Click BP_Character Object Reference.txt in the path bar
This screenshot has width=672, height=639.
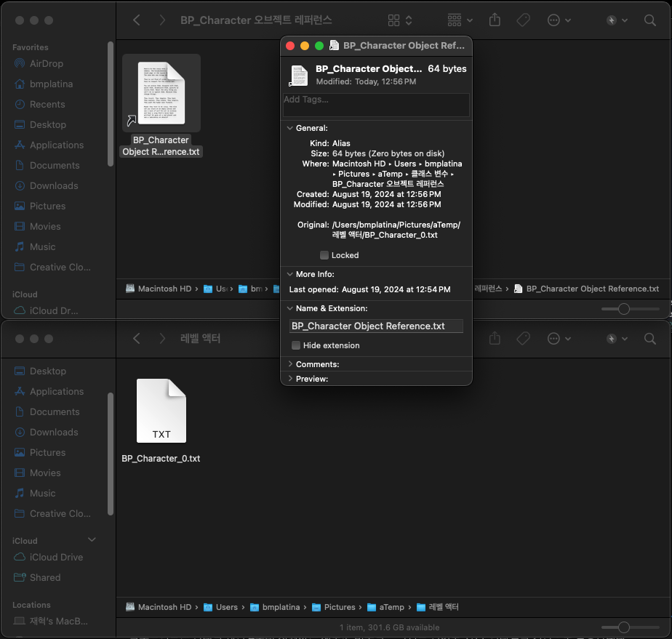(587, 289)
